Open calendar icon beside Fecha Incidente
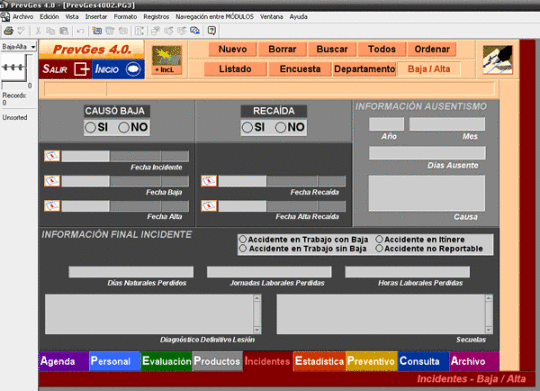 [52, 156]
